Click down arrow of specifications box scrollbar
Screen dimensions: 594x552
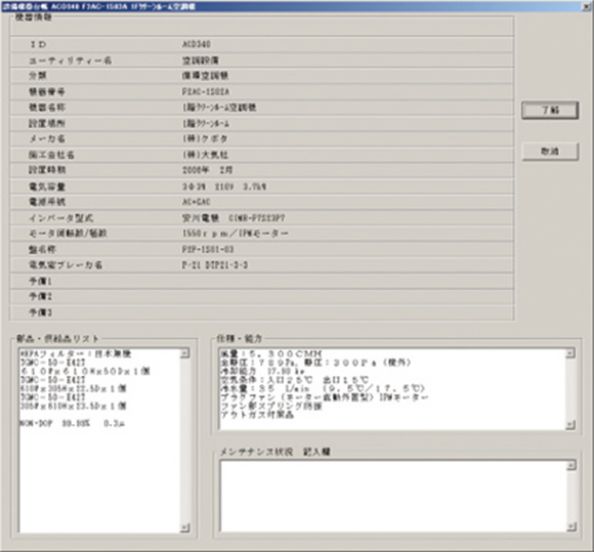571,425
